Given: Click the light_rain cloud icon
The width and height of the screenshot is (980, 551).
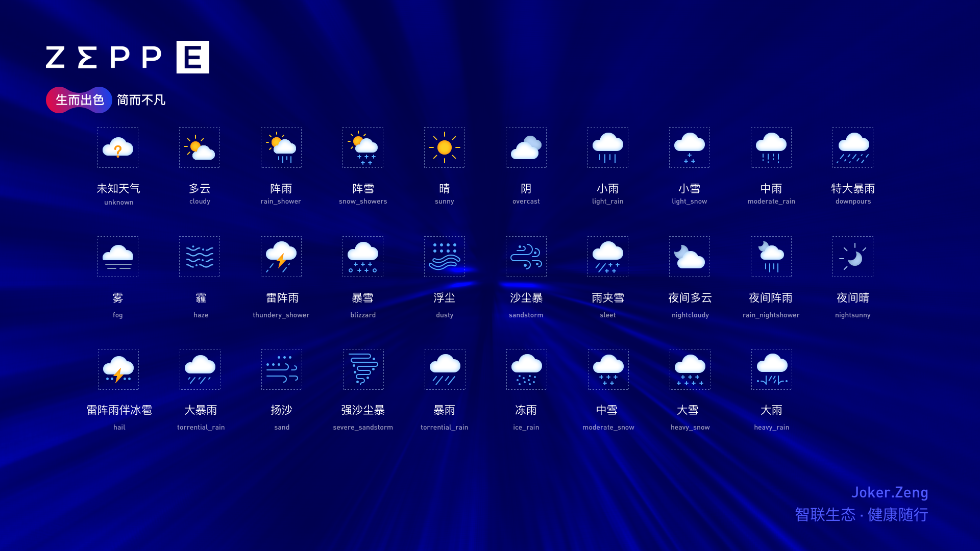Looking at the screenshot, I should [608, 147].
